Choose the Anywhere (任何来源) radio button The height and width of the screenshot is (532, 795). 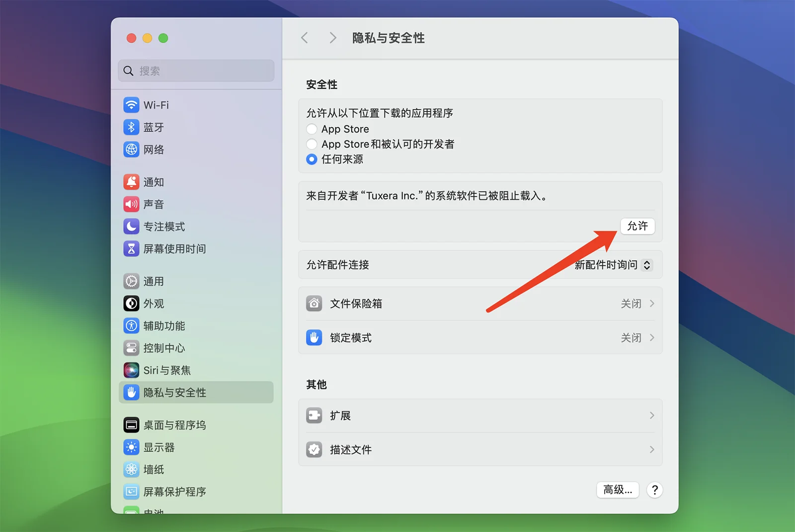tap(312, 159)
